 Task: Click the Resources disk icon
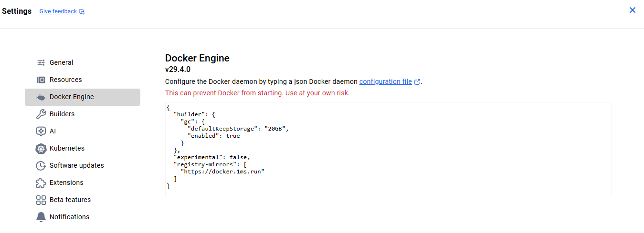41,80
